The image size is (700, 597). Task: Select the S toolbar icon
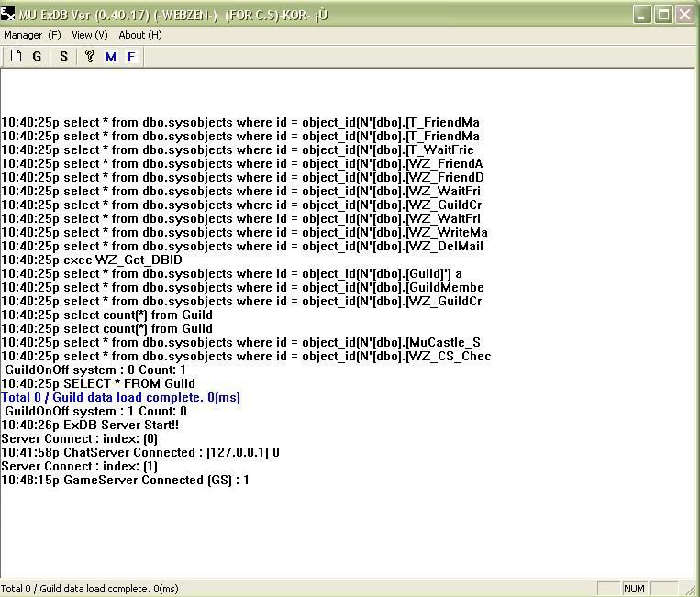pyautogui.click(x=63, y=56)
